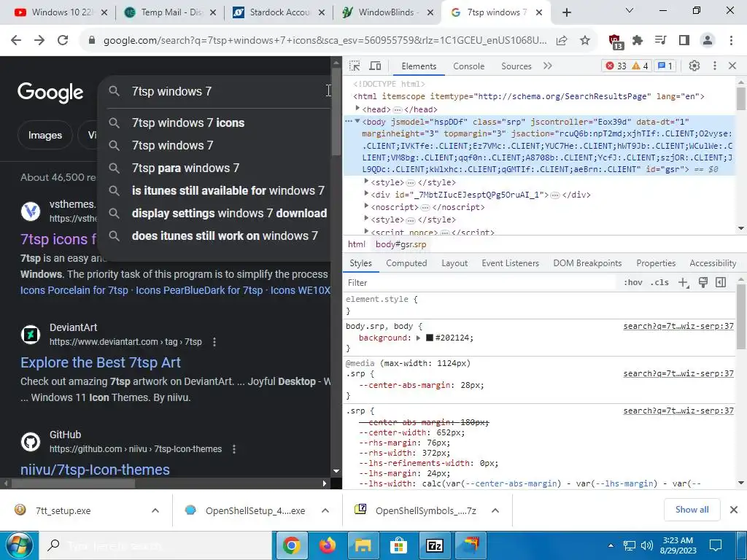This screenshot has width=747, height=560.
Task: Toggle the Chrome side panel icon
Action: click(684, 41)
